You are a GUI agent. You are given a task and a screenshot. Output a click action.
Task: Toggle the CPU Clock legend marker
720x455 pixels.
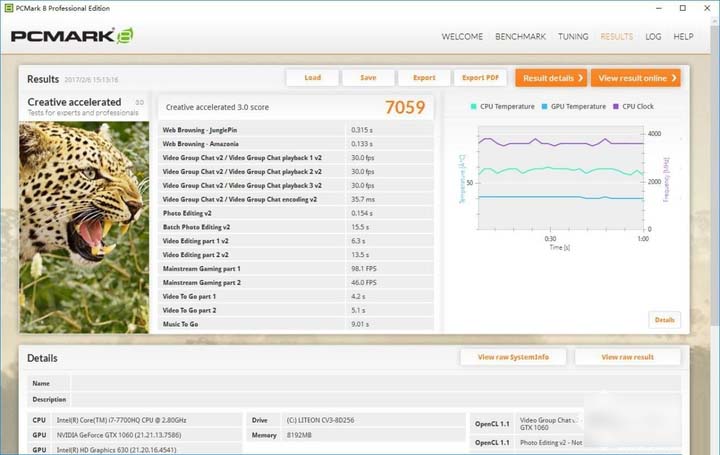point(616,107)
